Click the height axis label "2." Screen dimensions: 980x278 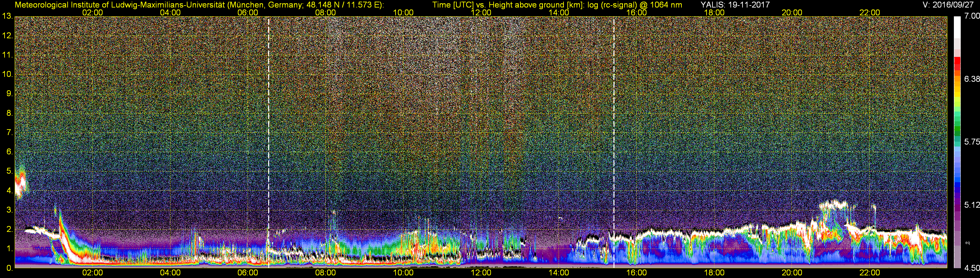pos(9,230)
